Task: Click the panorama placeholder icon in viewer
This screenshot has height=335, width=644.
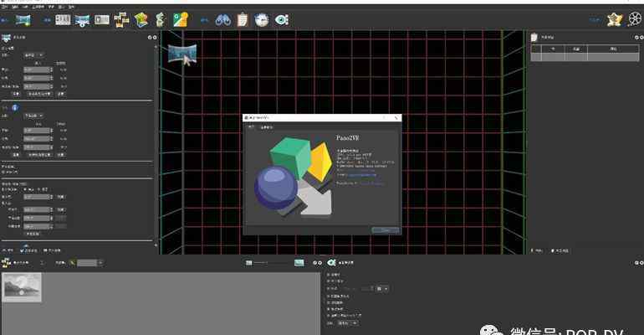Action: coord(182,54)
